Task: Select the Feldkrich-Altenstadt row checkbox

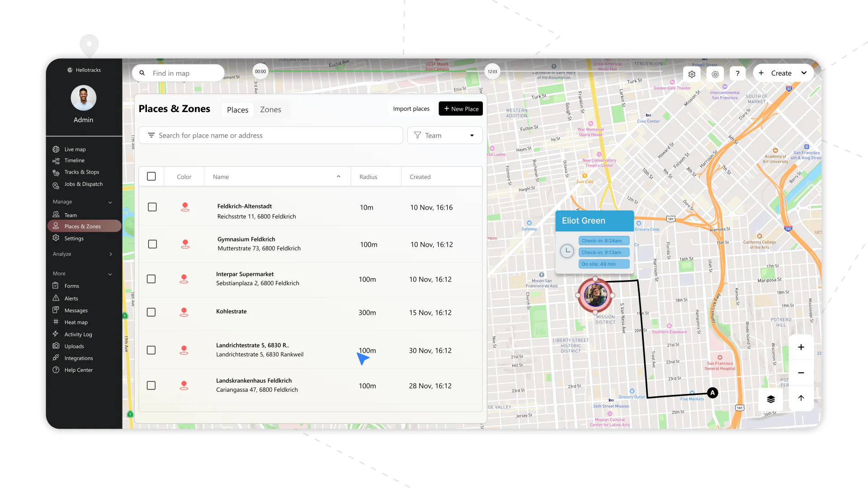Action: 152,207
